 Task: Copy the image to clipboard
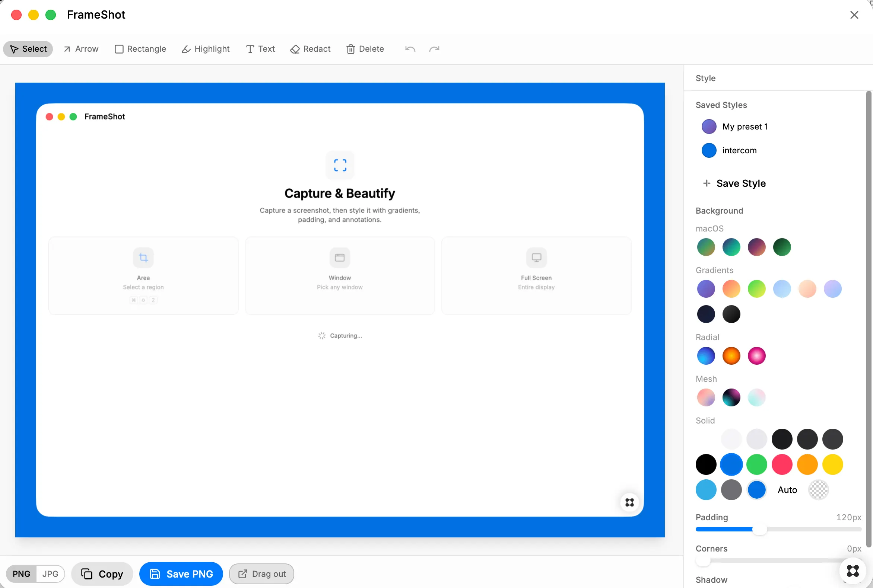(102, 574)
